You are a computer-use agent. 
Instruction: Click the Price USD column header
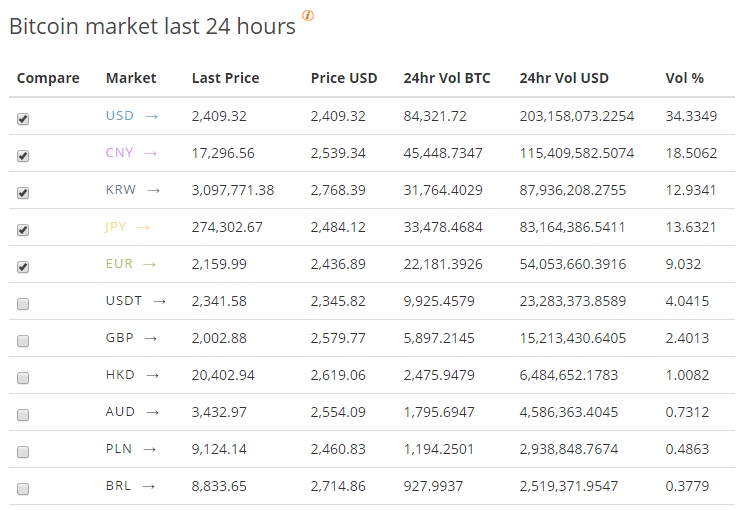(x=344, y=78)
